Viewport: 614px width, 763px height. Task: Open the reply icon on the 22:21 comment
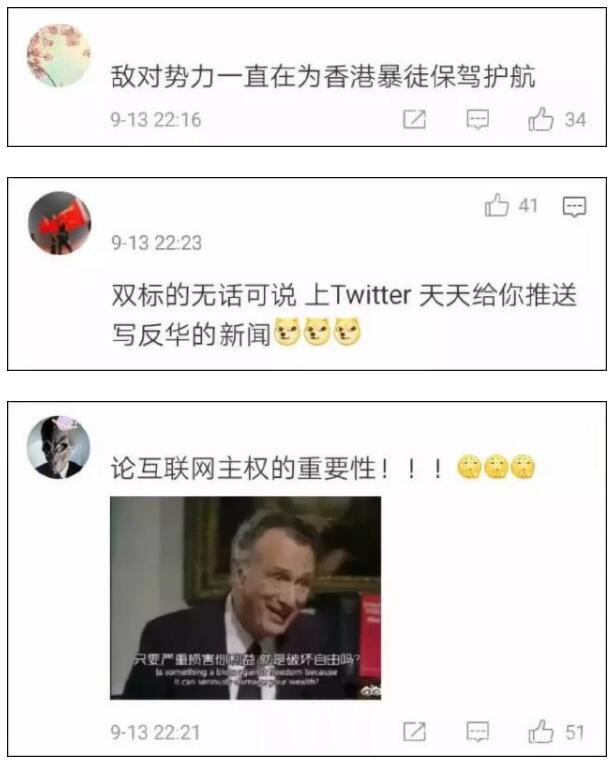[x=477, y=731]
